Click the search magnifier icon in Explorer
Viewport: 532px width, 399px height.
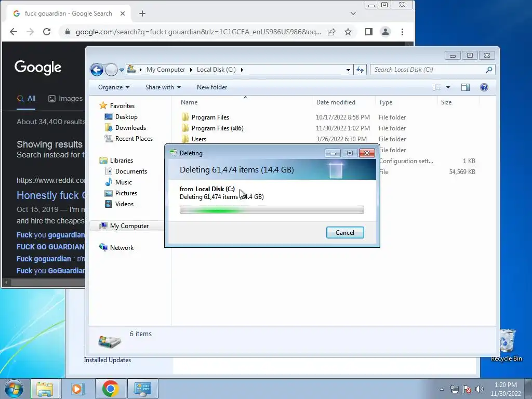489,70
